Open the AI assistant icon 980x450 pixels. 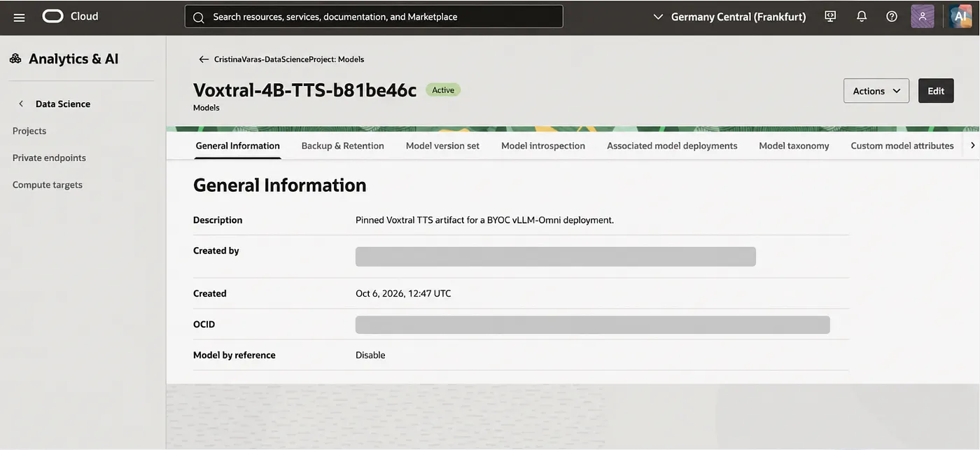click(961, 16)
